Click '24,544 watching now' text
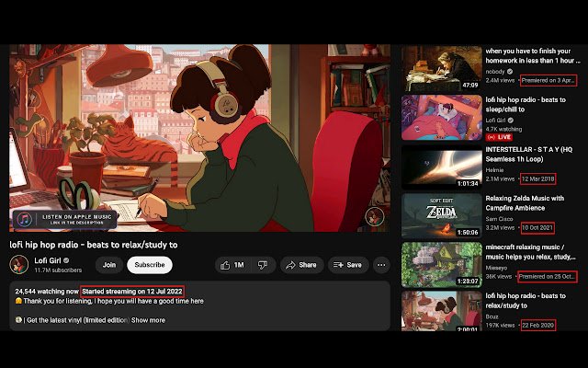This screenshot has height=368, width=588. 47,292
